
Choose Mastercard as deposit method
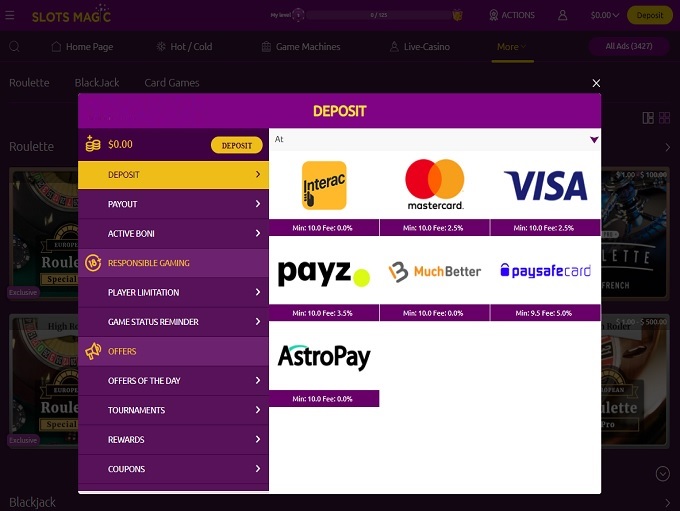(435, 184)
